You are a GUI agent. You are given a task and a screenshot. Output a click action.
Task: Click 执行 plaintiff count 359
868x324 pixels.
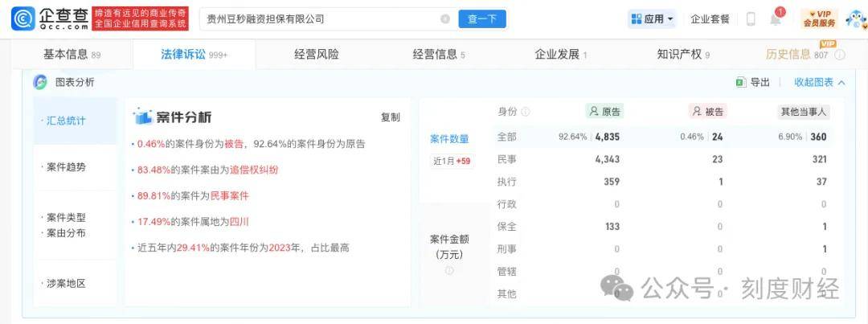pyautogui.click(x=612, y=182)
